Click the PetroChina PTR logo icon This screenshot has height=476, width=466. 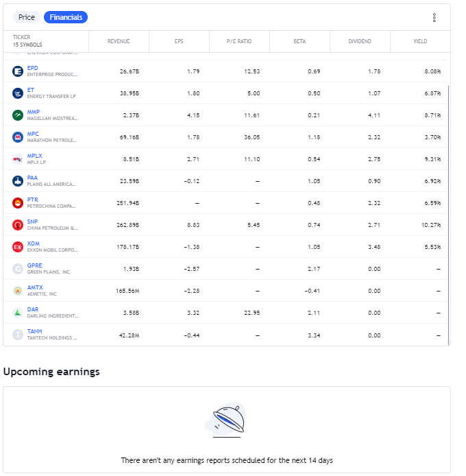pyautogui.click(x=18, y=203)
